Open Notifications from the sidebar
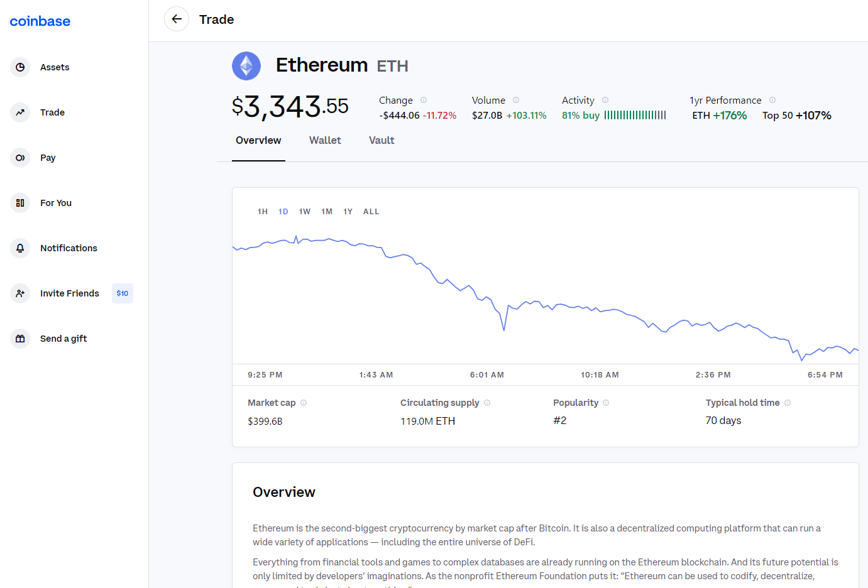 pyautogui.click(x=69, y=248)
